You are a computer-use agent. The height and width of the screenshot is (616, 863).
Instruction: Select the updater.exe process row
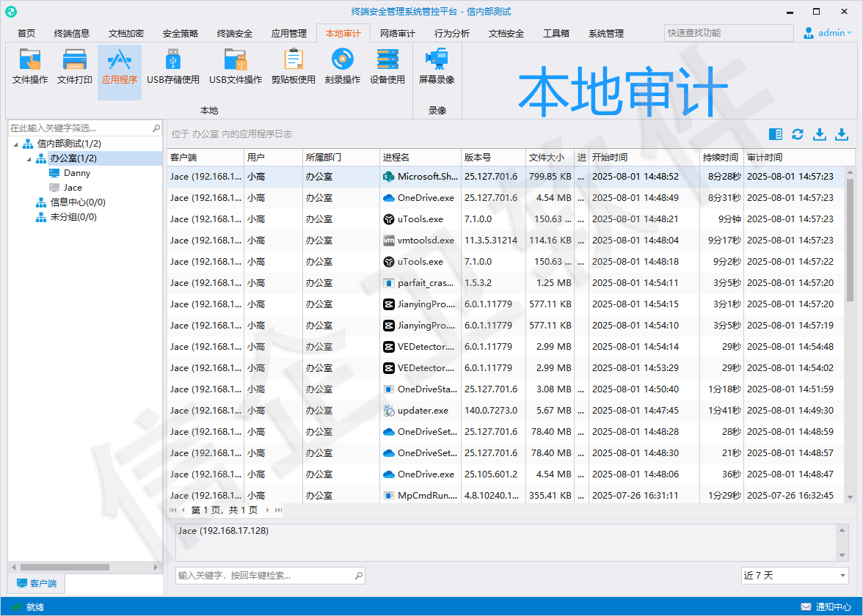coord(505,411)
